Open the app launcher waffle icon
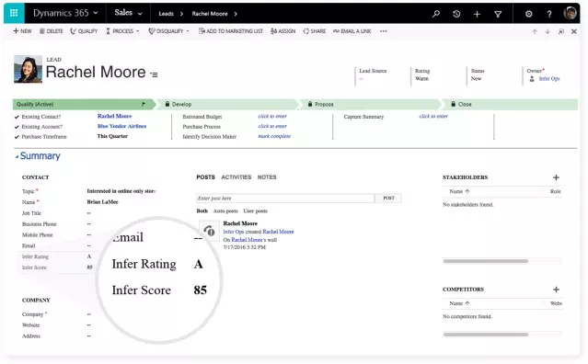This screenshot has height=364, width=588. point(14,13)
